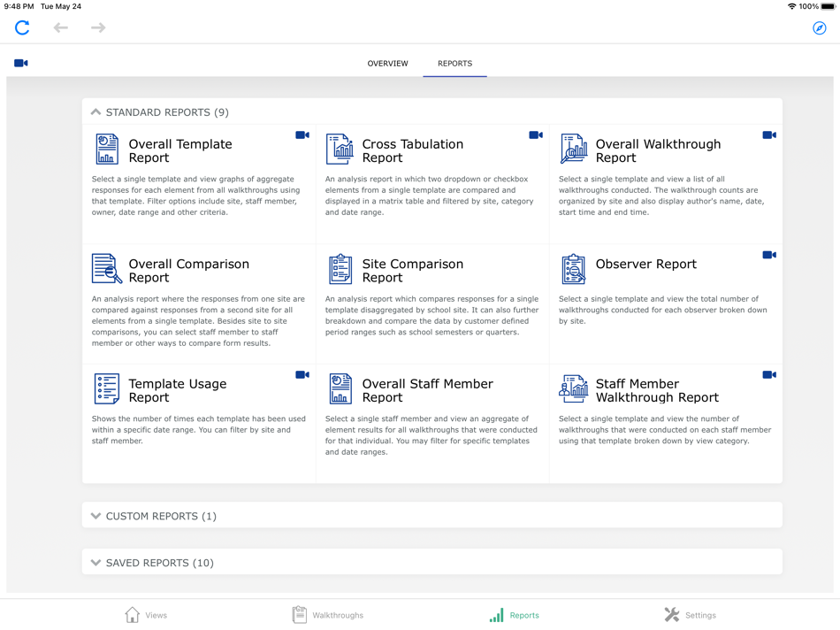Click the Overall Walkthrough Report icon

(574, 149)
